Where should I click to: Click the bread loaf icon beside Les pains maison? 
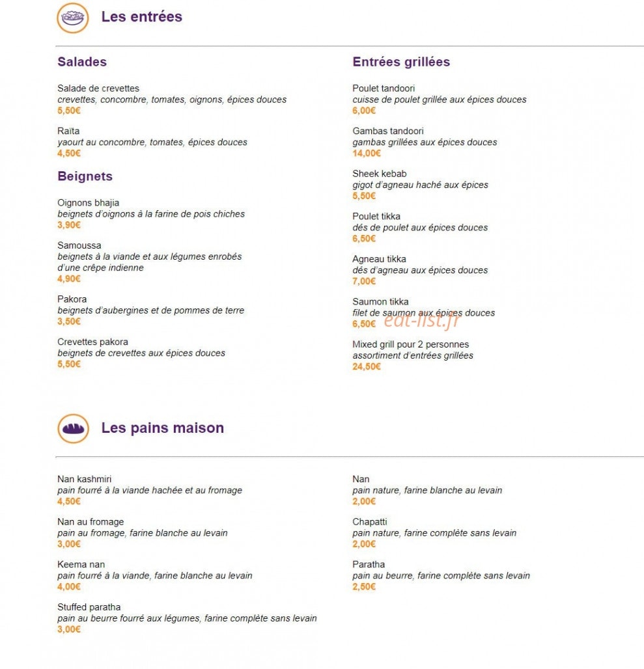coord(73,428)
